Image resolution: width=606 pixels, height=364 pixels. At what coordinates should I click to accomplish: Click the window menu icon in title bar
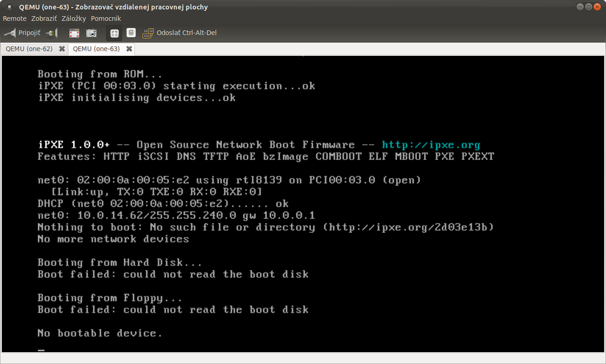[x=9, y=7]
